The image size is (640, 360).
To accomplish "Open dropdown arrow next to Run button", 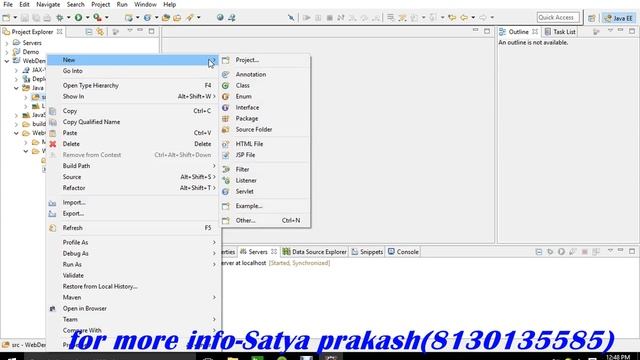I will (87, 18).
